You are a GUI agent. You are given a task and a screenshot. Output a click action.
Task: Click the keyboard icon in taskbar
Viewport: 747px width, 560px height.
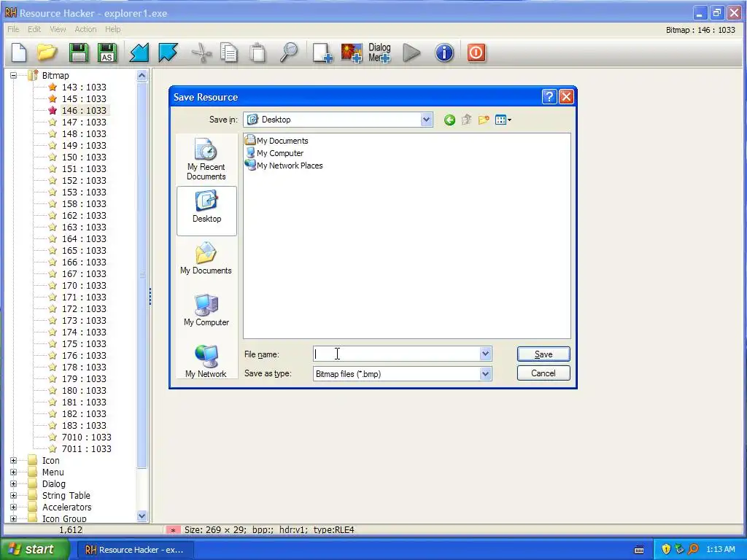coord(639,550)
